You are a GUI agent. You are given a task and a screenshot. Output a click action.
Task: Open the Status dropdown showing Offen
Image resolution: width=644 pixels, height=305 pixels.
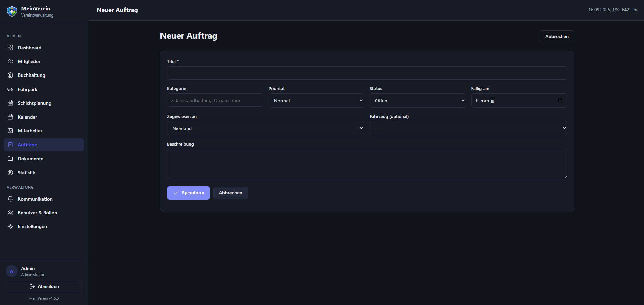tap(418, 100)
